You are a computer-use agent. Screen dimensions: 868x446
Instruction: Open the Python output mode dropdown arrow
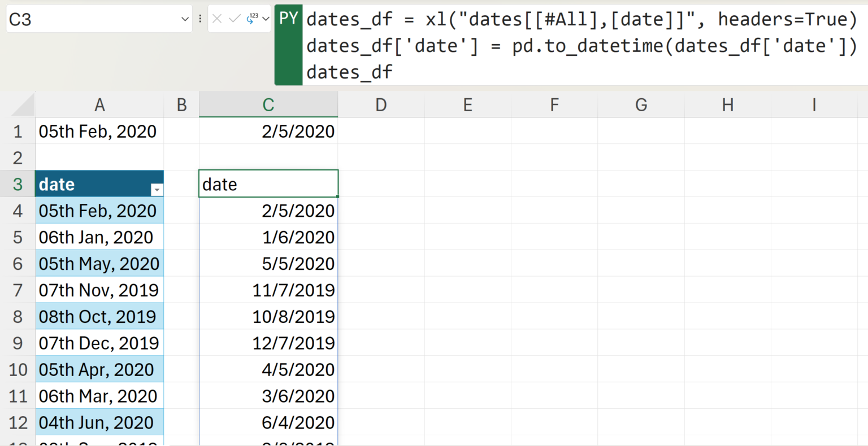click(x=266, y=19)
